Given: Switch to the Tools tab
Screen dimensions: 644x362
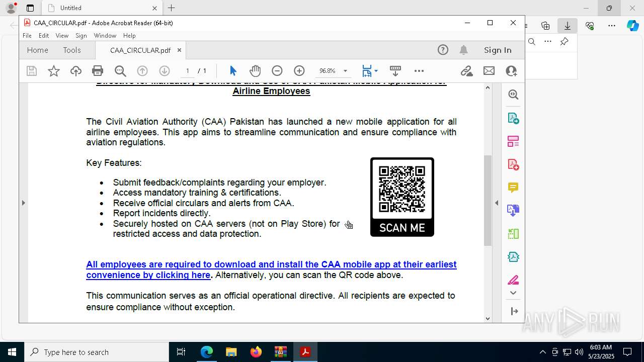Looking at the screenshot, I should pos(72,50).
